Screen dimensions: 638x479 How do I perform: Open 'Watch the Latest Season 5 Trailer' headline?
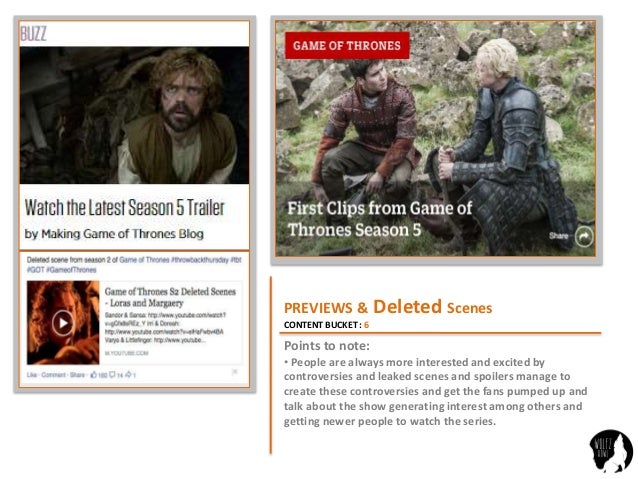[x=125, y=207]
